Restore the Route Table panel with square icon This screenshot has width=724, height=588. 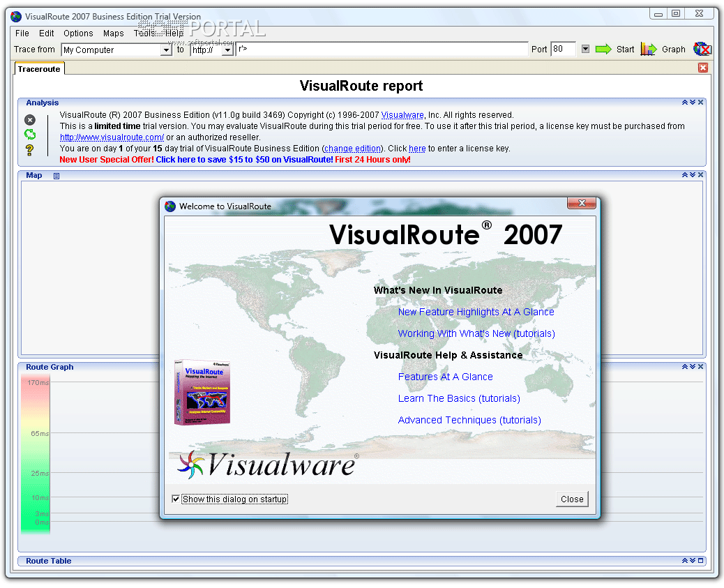700,561
